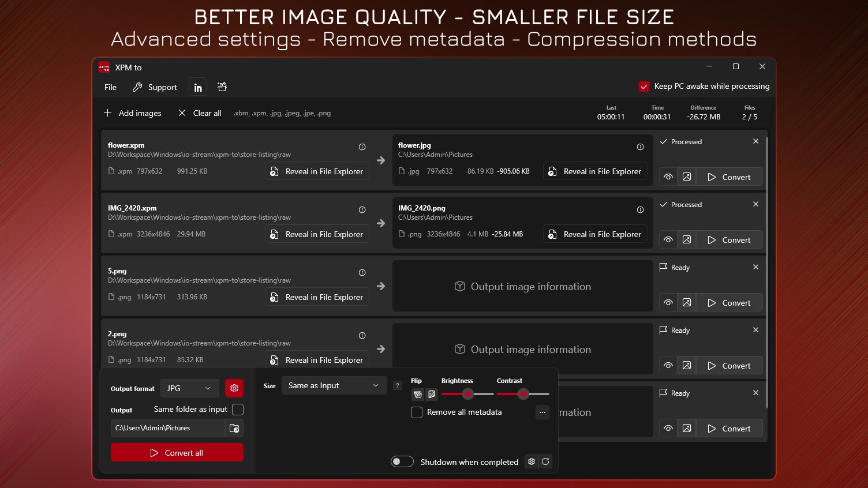Viewport: 868px width, 488px height.
Task: Open info for flower.xpm input file
Action: pos(362,147)
